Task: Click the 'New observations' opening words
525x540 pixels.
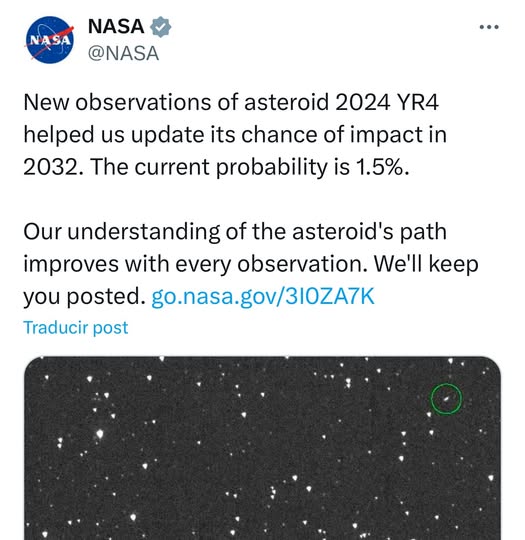Action: pyautogui.click(x=117, y=102)
